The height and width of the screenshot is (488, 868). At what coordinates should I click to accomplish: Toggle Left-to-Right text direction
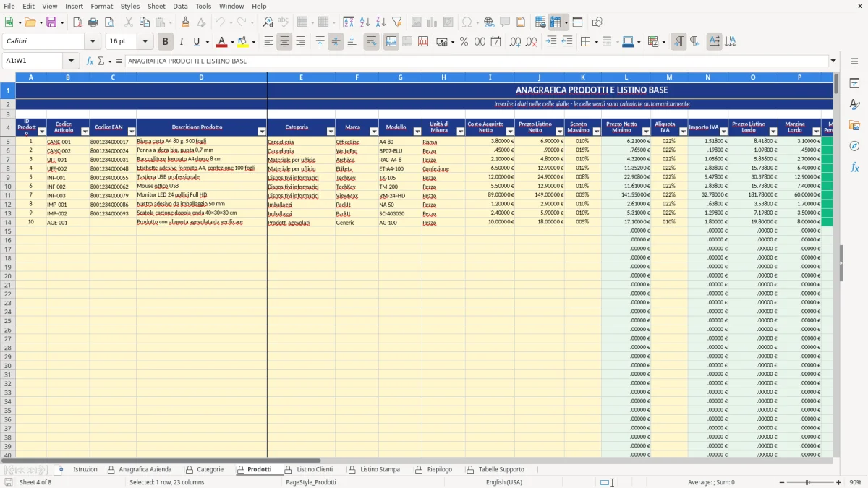tap(678, 42)
